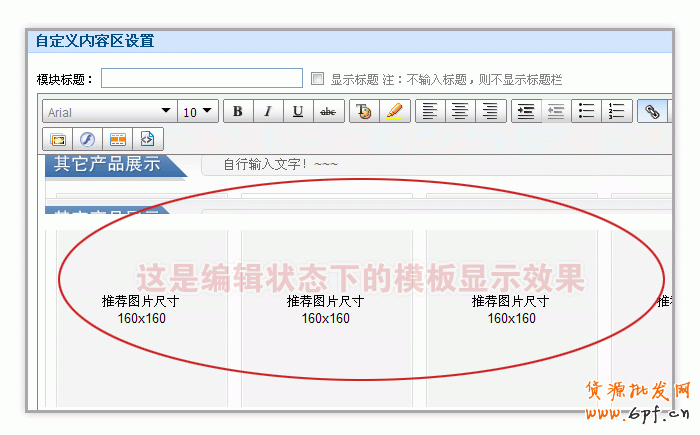The height and width of the screenshot is (435, 700).
Task: Toggle bold formatting button
Action: 237,112
